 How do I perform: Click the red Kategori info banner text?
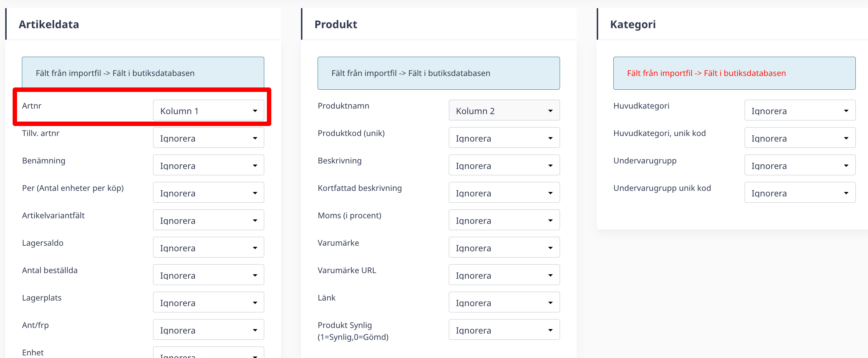(706, 73)
